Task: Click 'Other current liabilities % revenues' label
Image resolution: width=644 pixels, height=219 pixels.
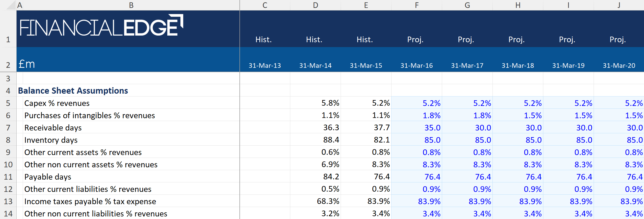Action: pos(88,189)
